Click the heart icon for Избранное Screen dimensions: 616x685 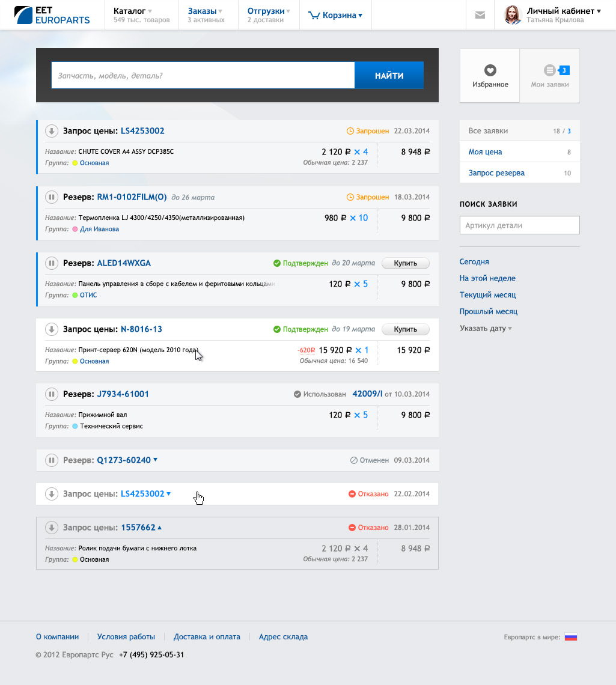click(490, 70)
